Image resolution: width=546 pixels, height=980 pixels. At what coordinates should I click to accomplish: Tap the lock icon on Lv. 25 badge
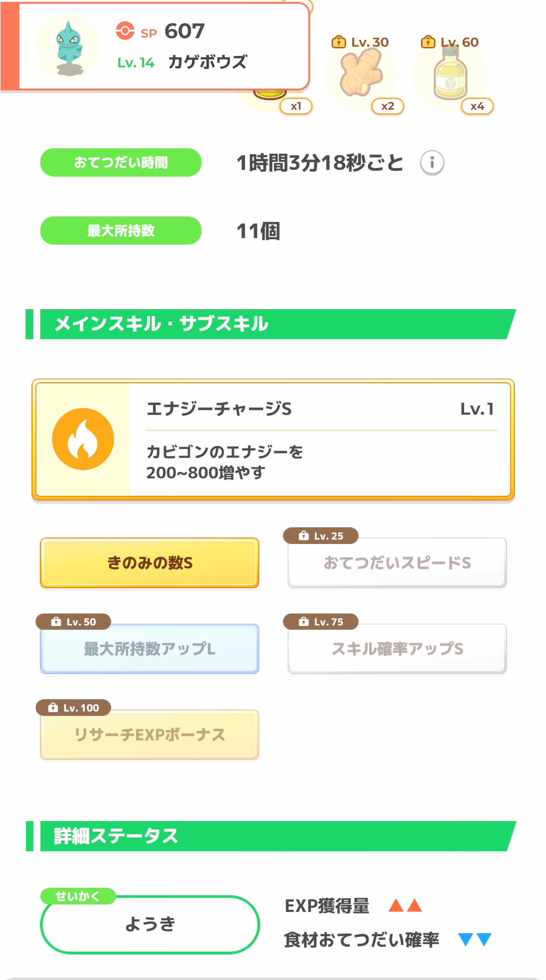pos(304,536)
